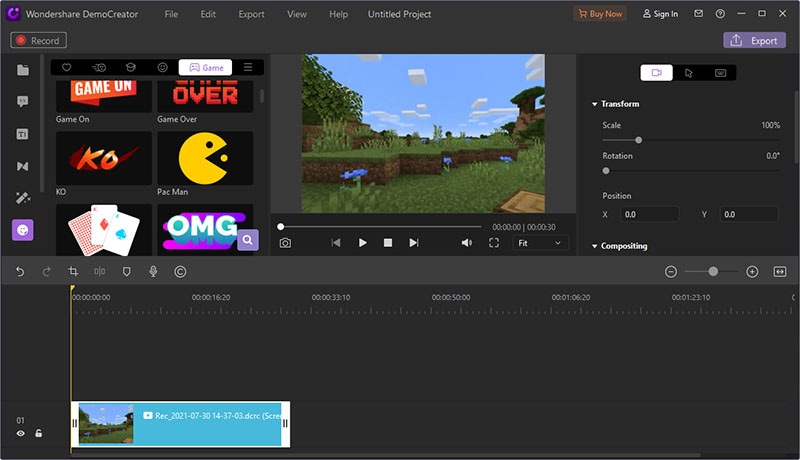
Task: Adjust the Scale slider handle
Action: (638, 140)
